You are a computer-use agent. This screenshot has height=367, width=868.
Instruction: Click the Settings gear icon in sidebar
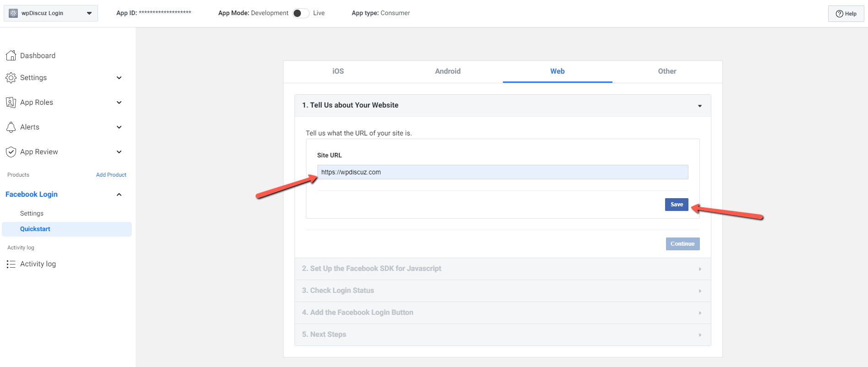pyautogui.click(x=11, y=78)
